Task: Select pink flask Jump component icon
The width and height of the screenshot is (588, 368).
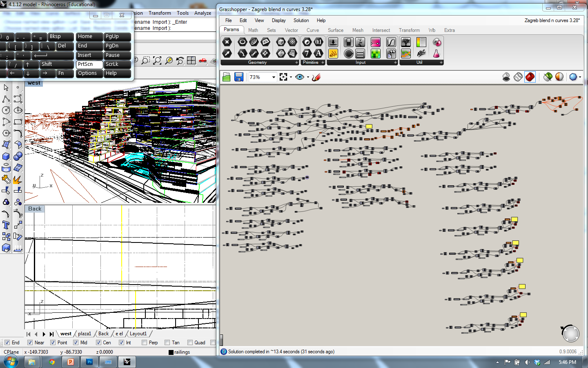Action: click(437, 54)
